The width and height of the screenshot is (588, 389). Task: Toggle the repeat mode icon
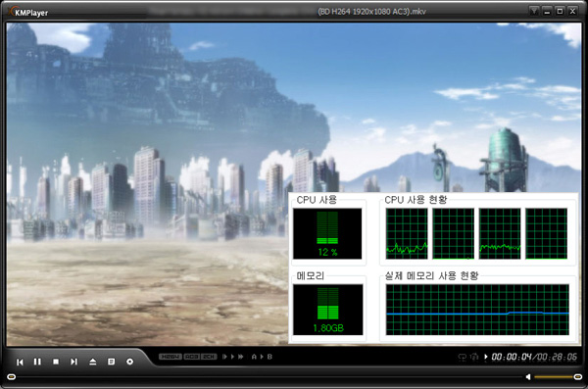(463, 357)
